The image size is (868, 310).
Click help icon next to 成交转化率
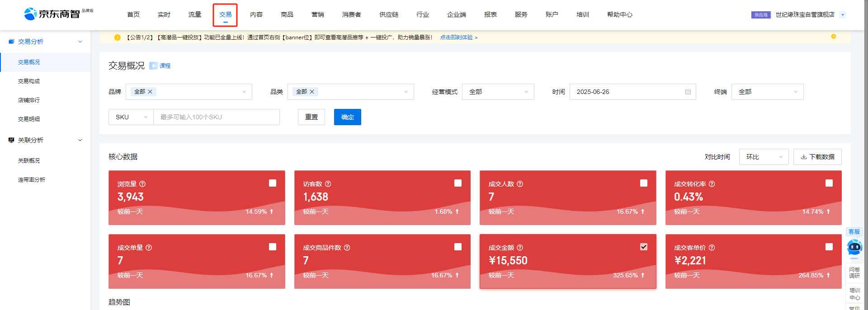(712, 184)
